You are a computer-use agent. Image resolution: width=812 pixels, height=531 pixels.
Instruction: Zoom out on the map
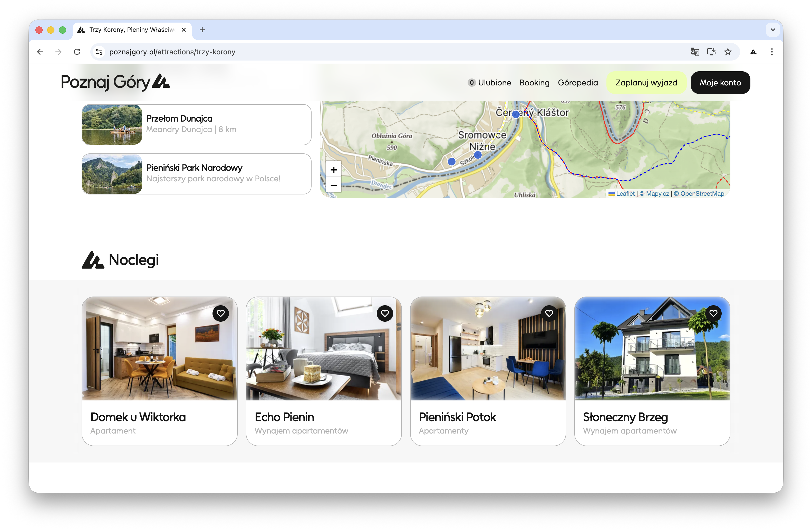coord(334,185)
